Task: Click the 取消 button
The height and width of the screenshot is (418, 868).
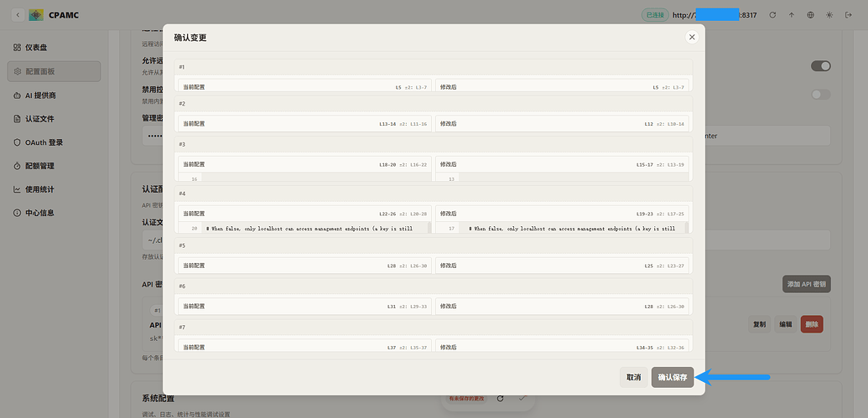Action: coord(634,377)
